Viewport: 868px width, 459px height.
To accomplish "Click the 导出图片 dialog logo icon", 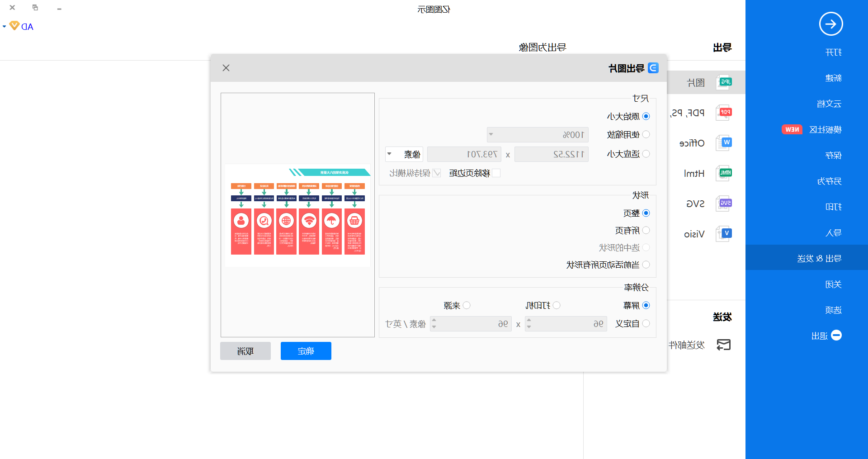I will [x=653, y=68].
